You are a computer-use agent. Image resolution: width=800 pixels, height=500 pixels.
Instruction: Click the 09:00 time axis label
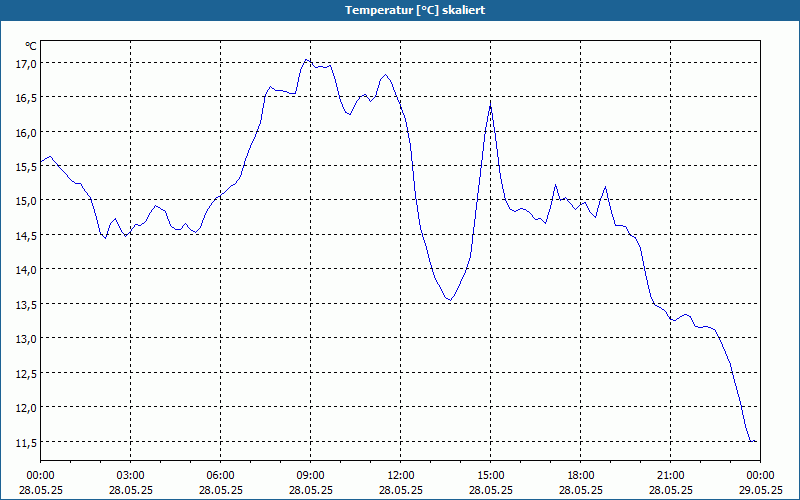point(311,476)
